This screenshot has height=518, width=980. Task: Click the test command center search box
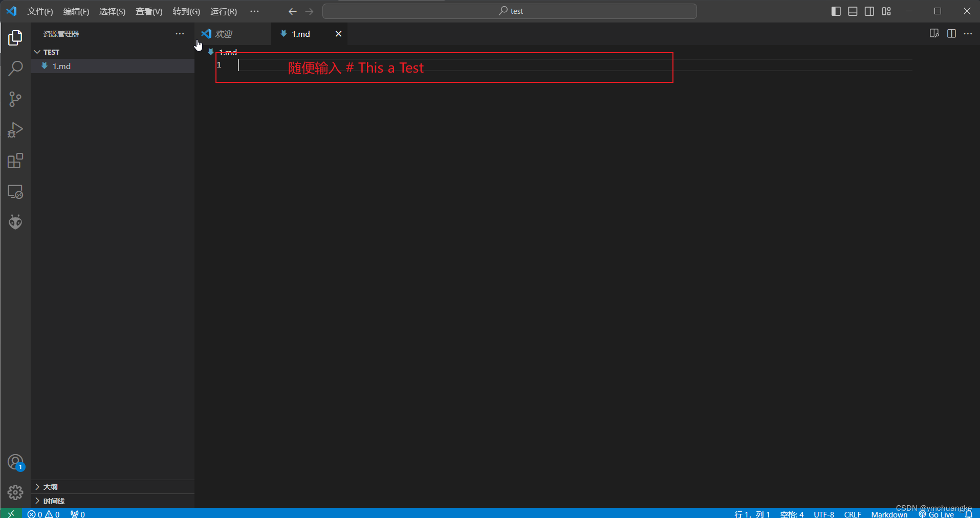click(x=509, y=11)
